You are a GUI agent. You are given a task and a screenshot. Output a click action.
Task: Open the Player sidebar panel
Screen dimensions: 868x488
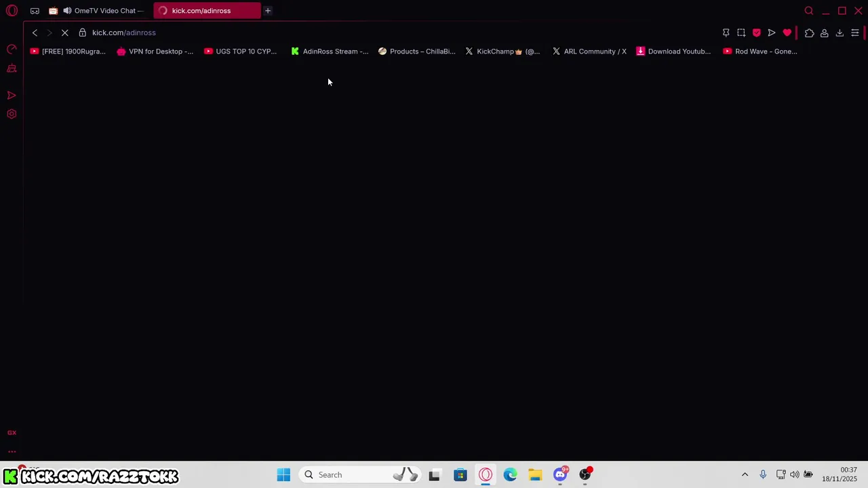[x=12, y=96]
